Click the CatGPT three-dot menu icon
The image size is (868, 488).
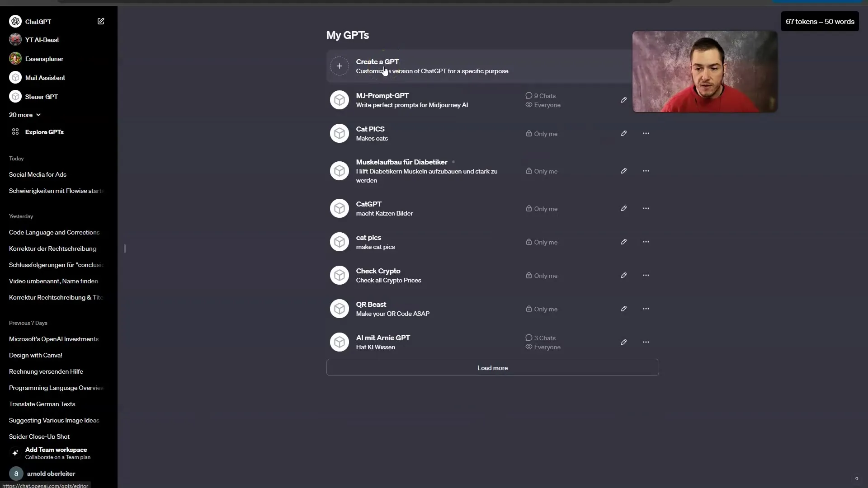tap(646, 209)
